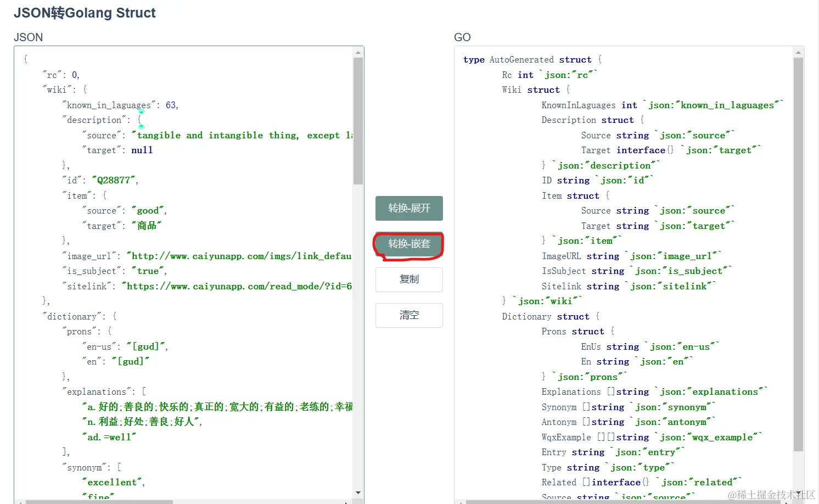Click the "Entry string" field line
819x504 pixels.
(614, 452)
